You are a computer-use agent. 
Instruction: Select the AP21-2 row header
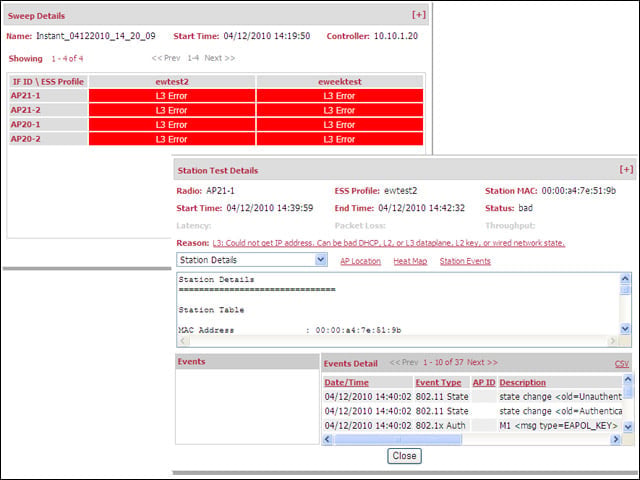pyautogui.click(x=48, y=110)
